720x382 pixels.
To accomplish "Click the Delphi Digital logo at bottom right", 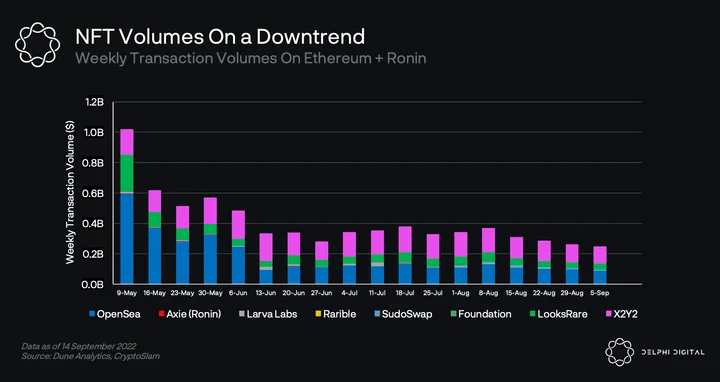I will pyautogui.click(x=619, y=352).
